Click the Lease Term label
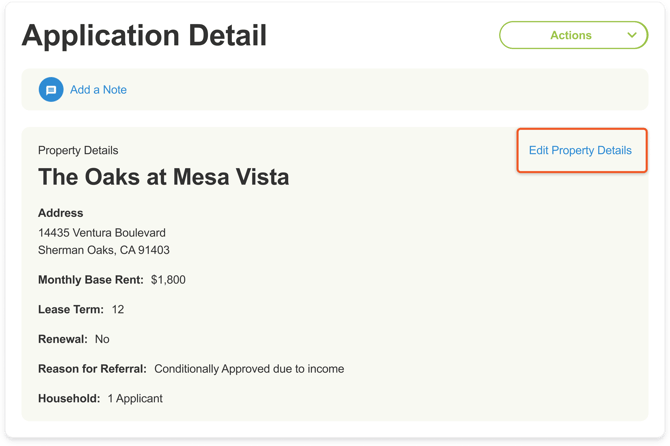 (x=71, y=310)
